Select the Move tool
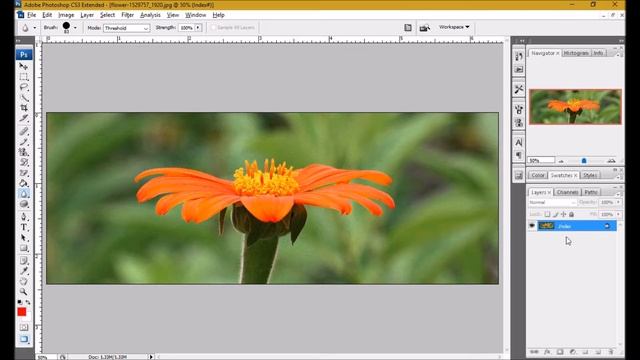 [x=24, y=66]
